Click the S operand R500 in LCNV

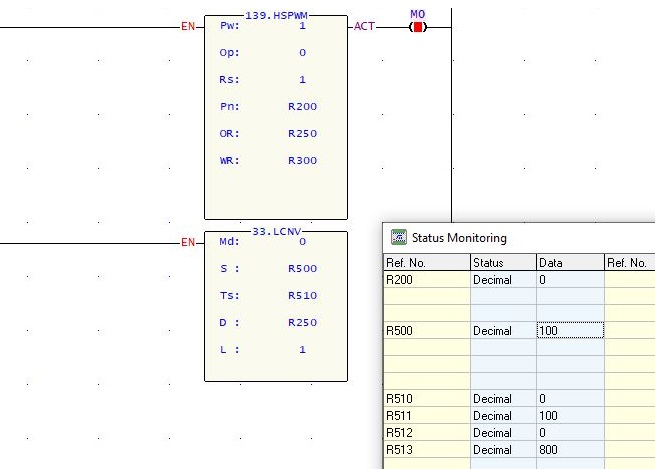(x=302, y=268)
